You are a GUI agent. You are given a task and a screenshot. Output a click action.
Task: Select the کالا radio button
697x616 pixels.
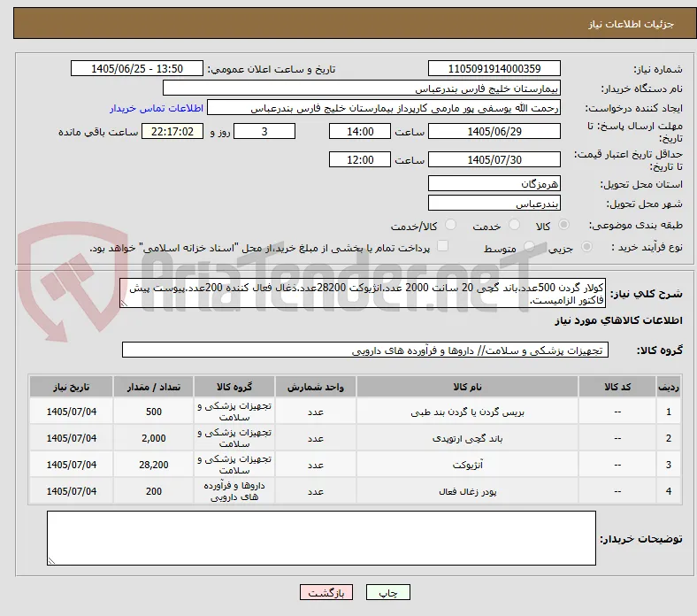click(x=563, y=225)
